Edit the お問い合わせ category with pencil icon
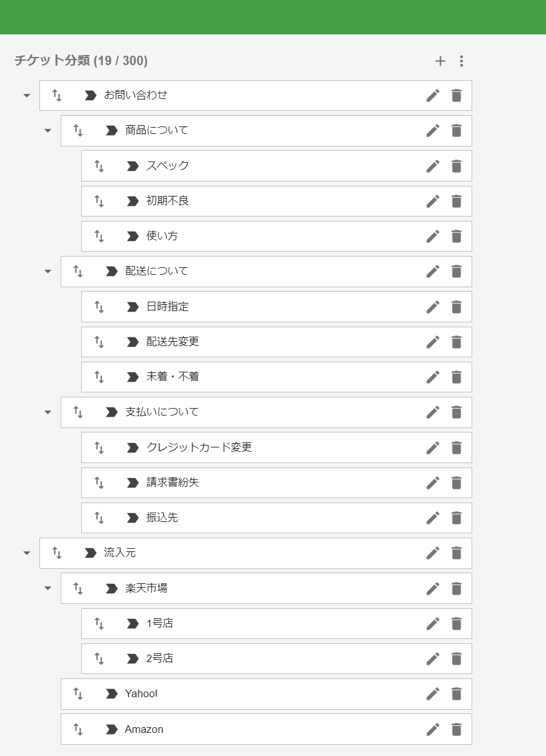The height and width of the screenshot is (756, 546). [x=433, y=95]
